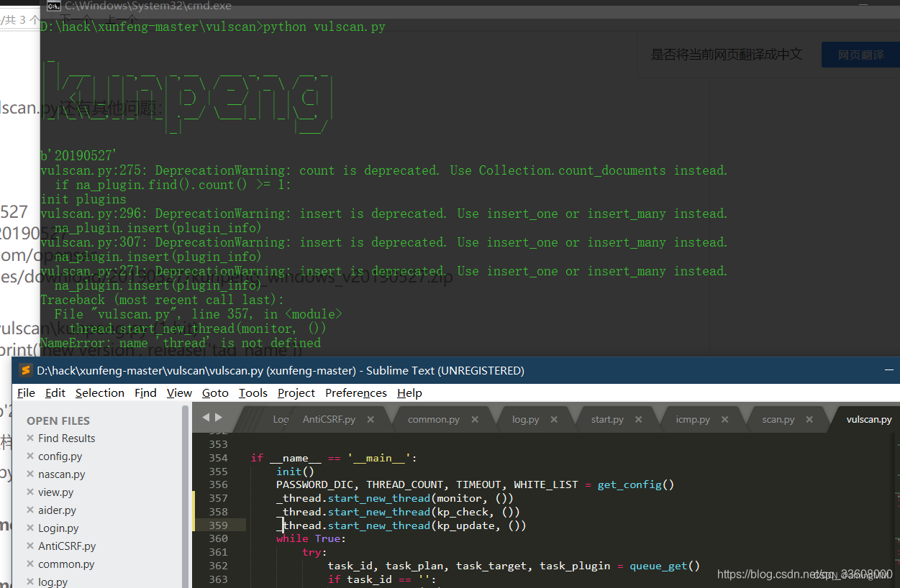
Task: Switch to the icmp.py tab
Action: coord(693,419)
